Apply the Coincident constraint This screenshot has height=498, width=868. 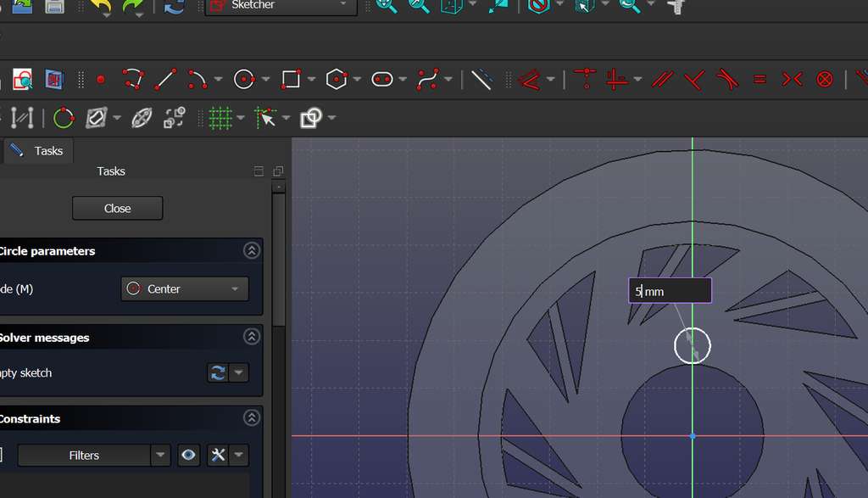coord(585,79)
